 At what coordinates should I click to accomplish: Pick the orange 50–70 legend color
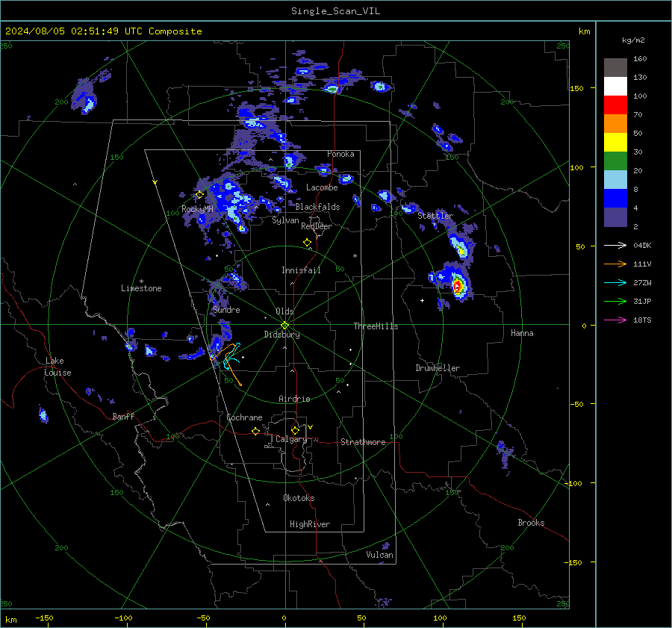pos(615,124)
